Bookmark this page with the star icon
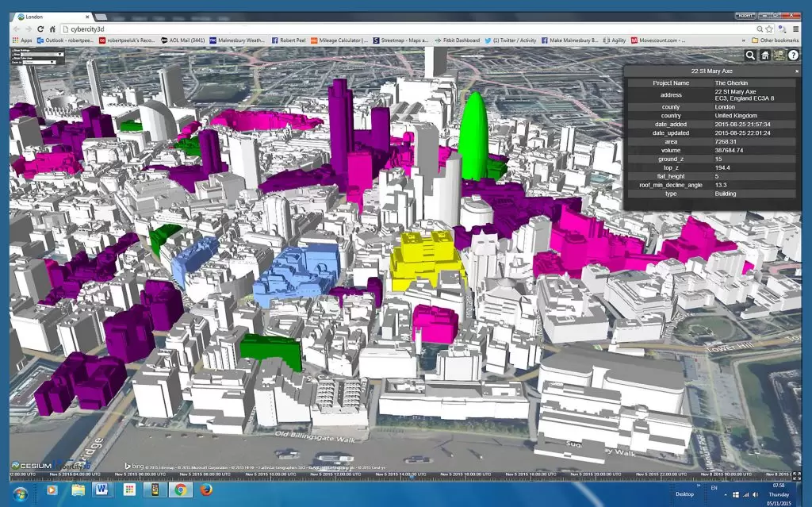 pos(768,29)
